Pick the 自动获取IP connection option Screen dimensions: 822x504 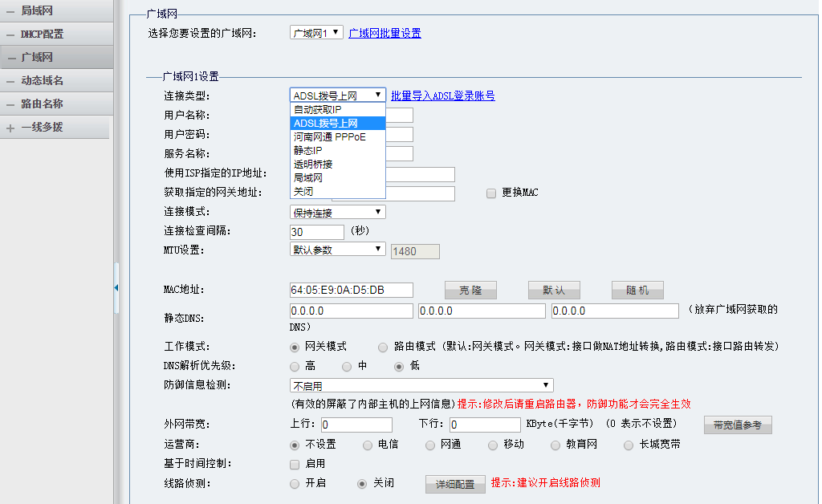[x=317, y=109]
